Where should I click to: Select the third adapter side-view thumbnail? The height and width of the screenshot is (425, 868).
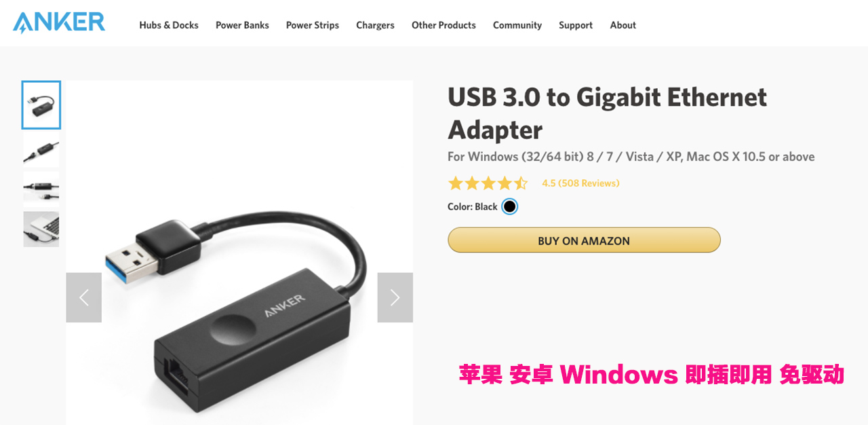(x=41, y=189)
